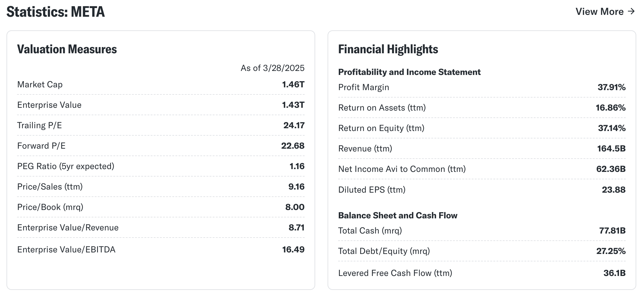This screenshot has height=293, width=644.
Task: Click the Diluted EPS (ttm) label
Action: tap(372, 190)
